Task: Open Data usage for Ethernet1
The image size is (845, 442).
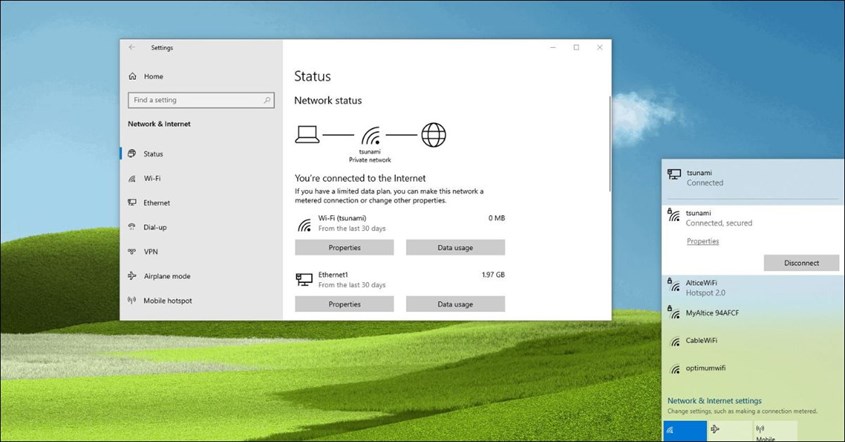Action: [x=455, y=304]
